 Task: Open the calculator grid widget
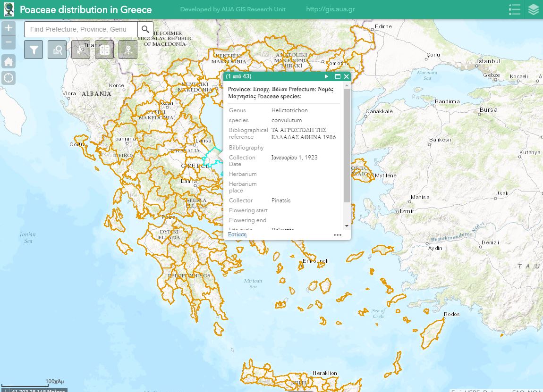coord(104,50)
